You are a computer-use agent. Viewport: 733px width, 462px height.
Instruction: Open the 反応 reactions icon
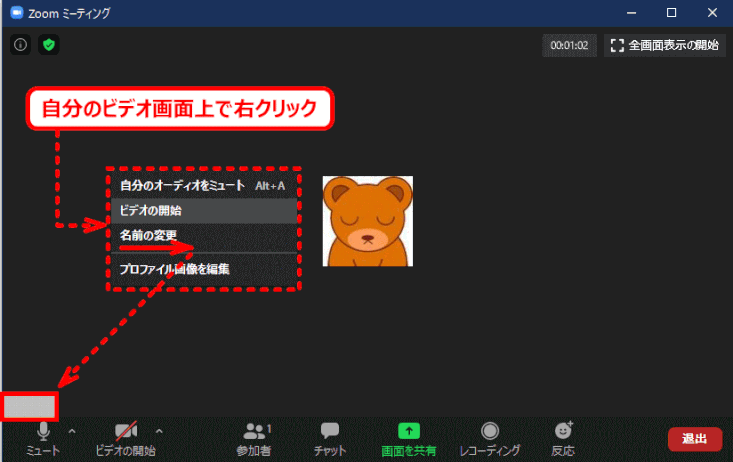point(563,431)
